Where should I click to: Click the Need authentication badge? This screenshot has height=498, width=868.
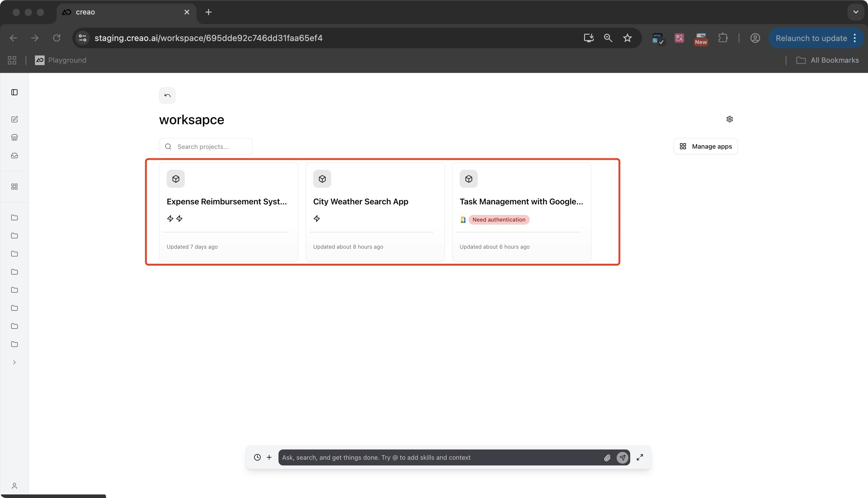(498, 219)
